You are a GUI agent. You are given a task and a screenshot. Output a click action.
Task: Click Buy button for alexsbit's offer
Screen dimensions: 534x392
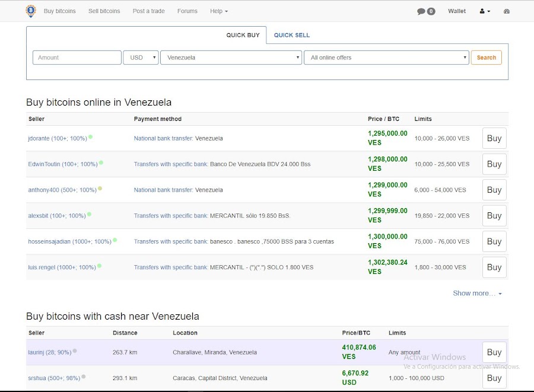[494, 216]
